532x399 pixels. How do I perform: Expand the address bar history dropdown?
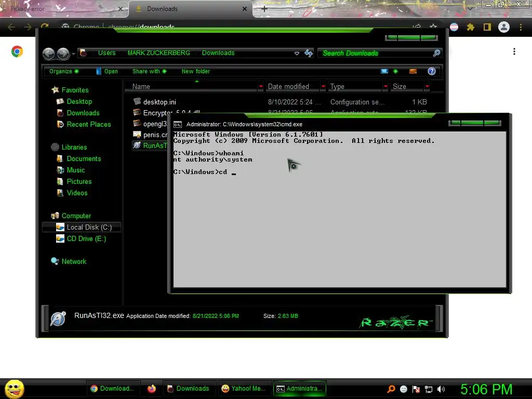(297, 54)
